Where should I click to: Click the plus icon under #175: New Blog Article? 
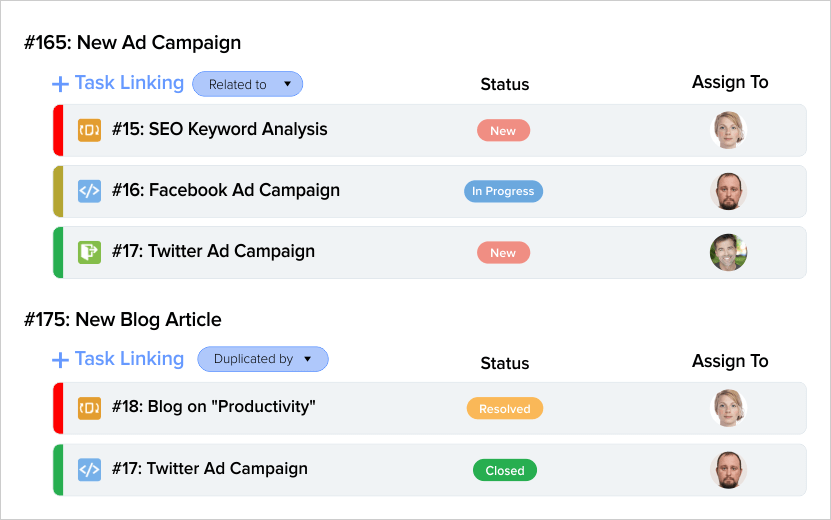pos(60,360)
